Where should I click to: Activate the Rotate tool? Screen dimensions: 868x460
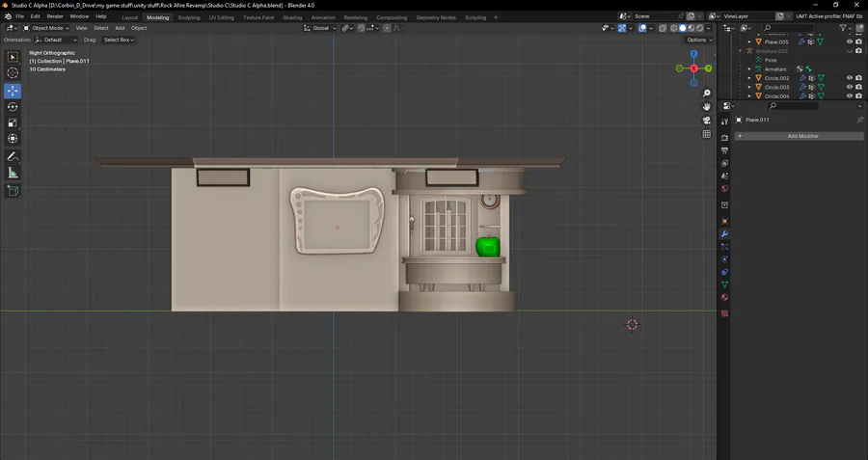pos(13,107)
